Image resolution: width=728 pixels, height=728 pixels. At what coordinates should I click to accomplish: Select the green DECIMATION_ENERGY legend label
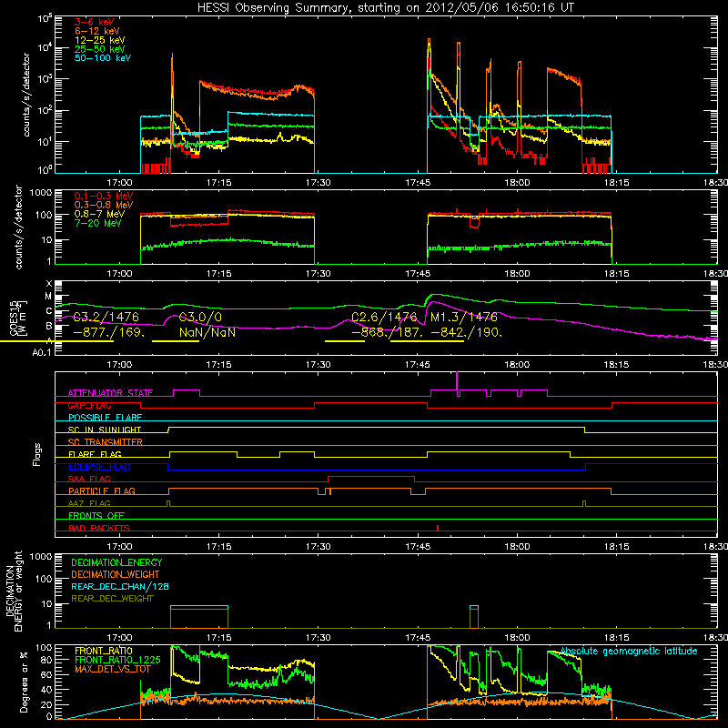coord(116,562)
